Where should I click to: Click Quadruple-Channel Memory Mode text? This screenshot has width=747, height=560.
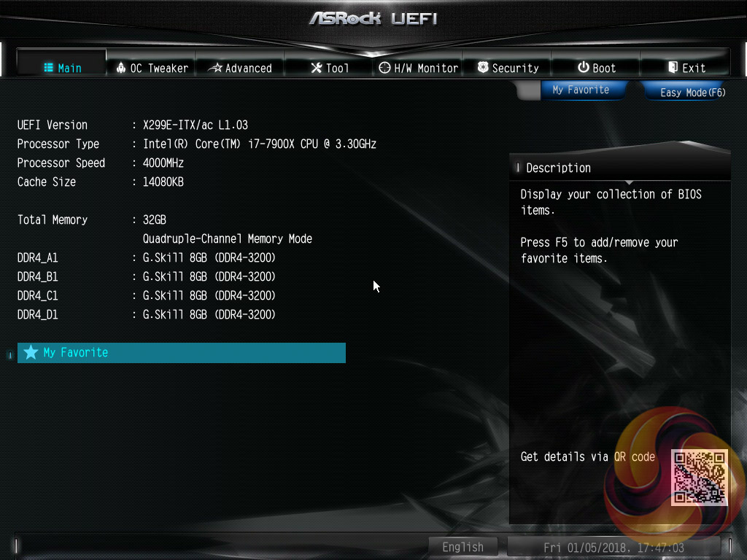click(x=228, y=239)
